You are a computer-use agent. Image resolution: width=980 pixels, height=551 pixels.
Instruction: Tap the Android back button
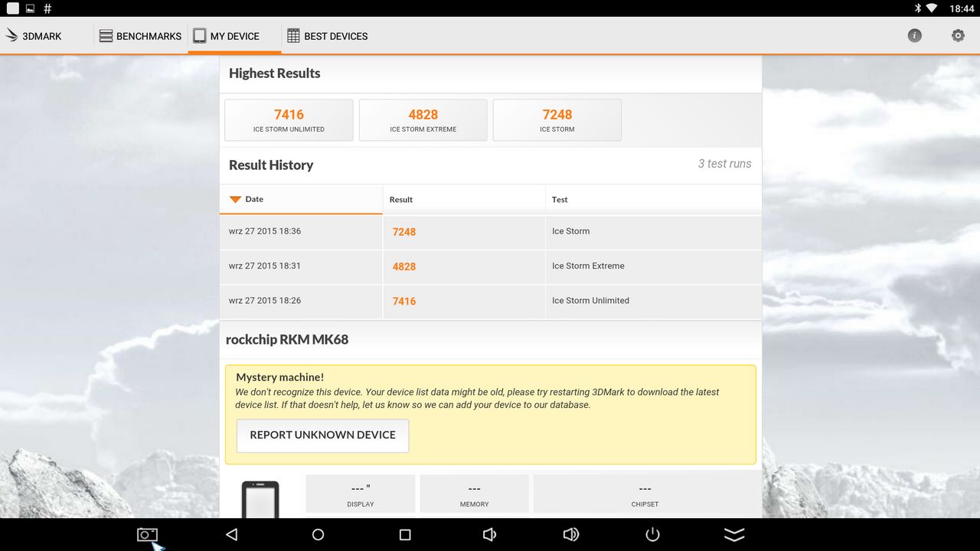point(231,535)
